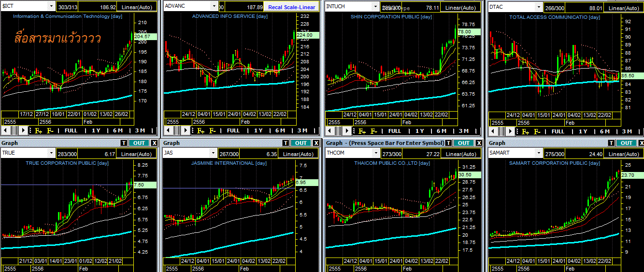This screenshot has width=644, height=272.
Task: Select FULL range under INTUCH chart
Action: tap(395, 131)
